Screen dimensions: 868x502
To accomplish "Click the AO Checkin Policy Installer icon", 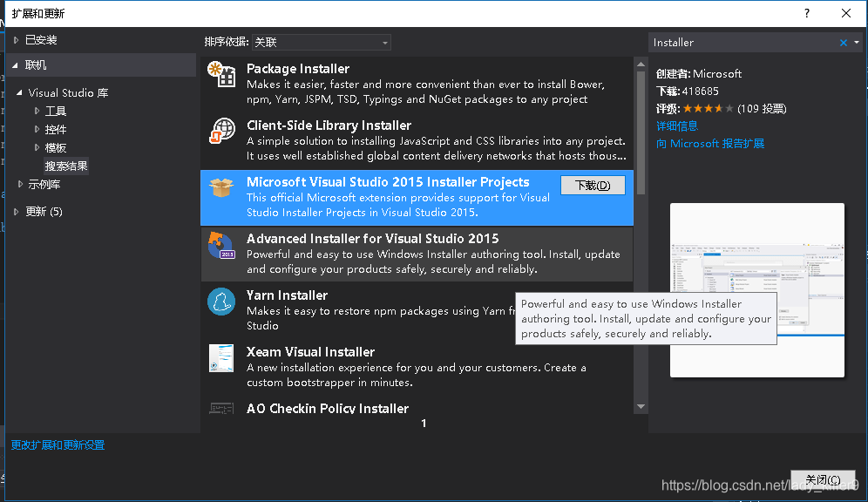I will coord(221,409).
